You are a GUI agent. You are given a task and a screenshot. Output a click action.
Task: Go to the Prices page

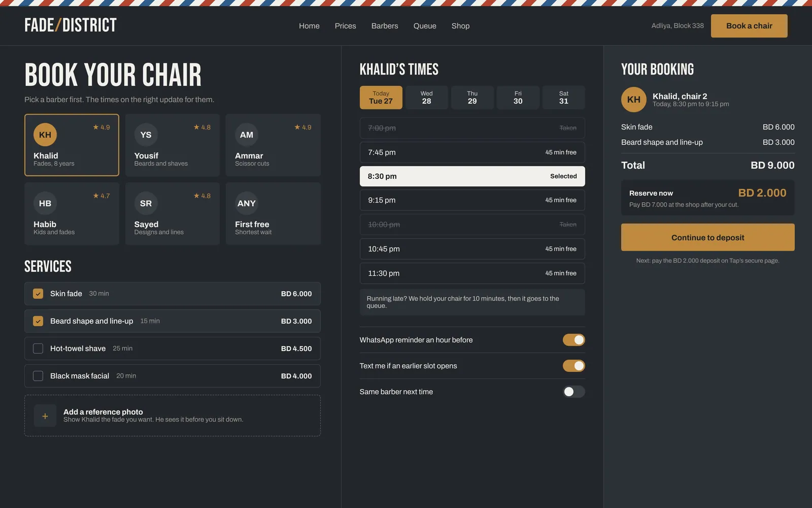345,26
